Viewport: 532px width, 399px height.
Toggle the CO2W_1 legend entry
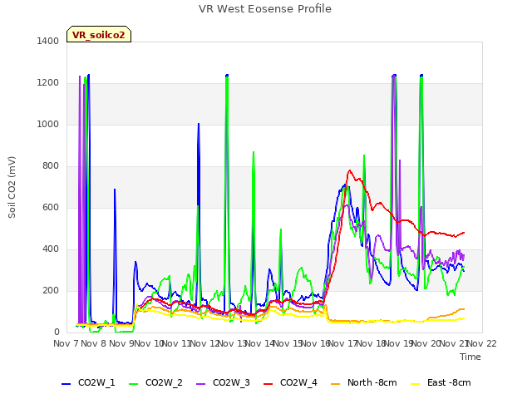tap(88, 382)
